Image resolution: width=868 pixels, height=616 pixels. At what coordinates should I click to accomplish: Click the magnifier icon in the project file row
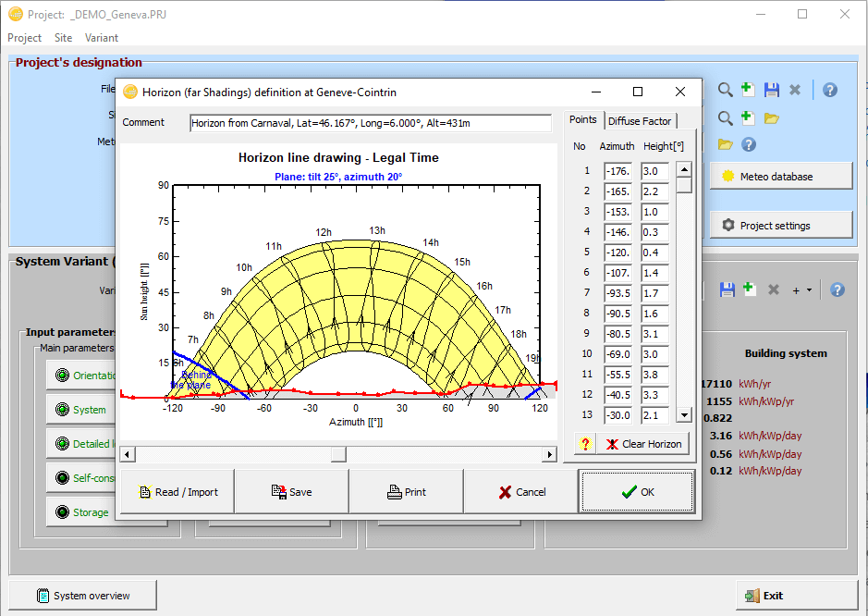pyautogui.click(x=726, y=90)
